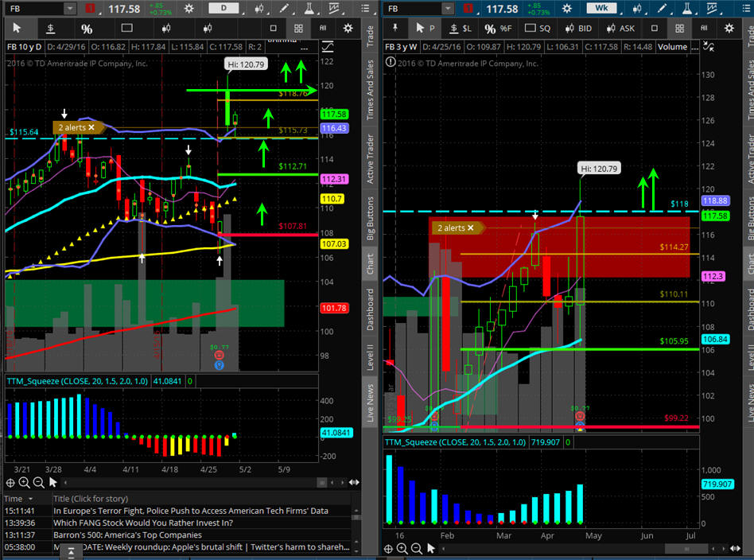754x560 pixels.
Task: Click the crosshair icon under left chart
Action: (x=10, y=482)
